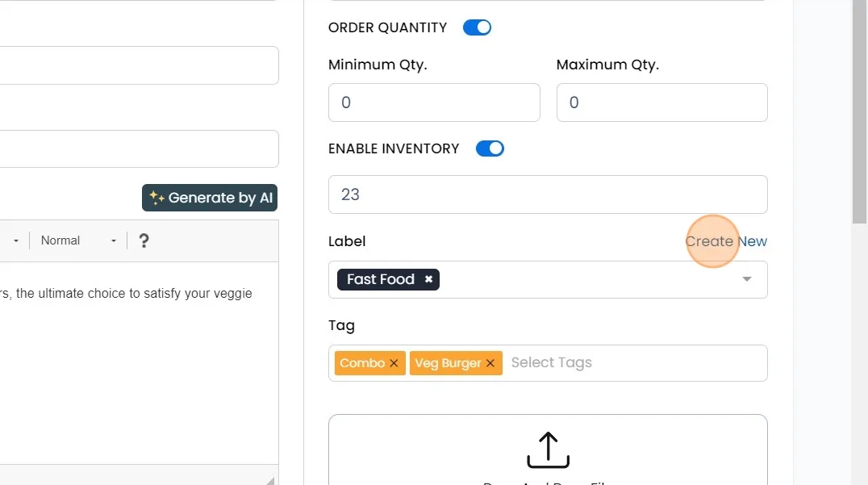Open the editor help question mark

coord(144,240)
